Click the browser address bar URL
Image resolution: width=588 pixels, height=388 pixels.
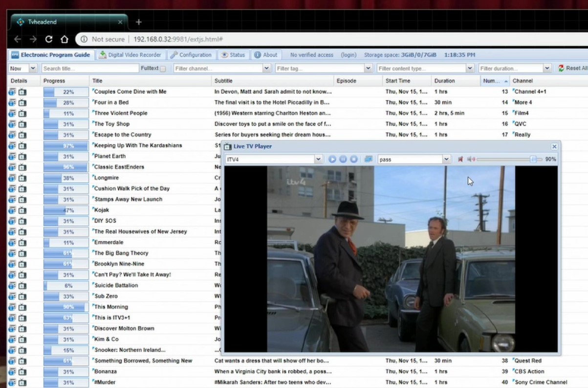coord(178,39)
